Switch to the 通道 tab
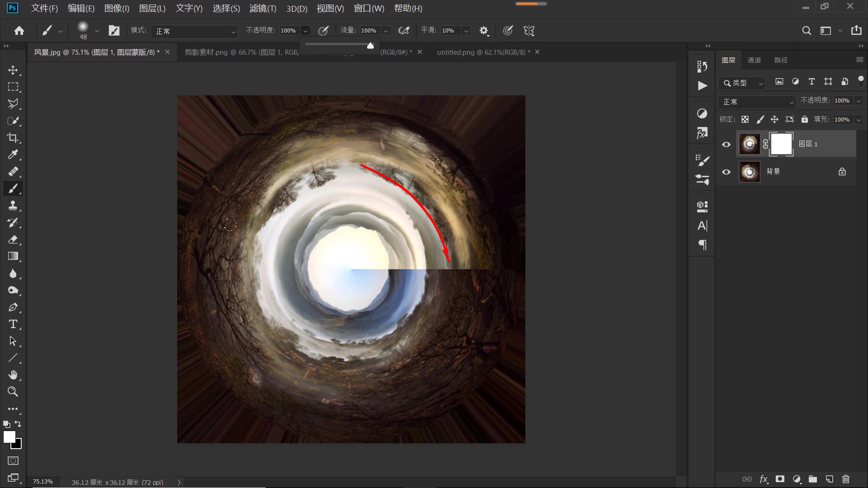The width and height of the screenshot is (868, 488). point(754,60)
